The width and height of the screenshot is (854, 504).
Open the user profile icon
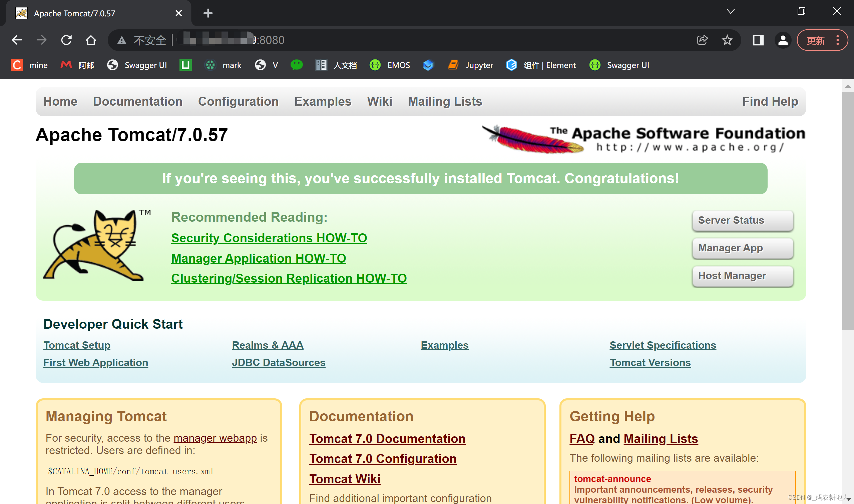coord(783,40)
